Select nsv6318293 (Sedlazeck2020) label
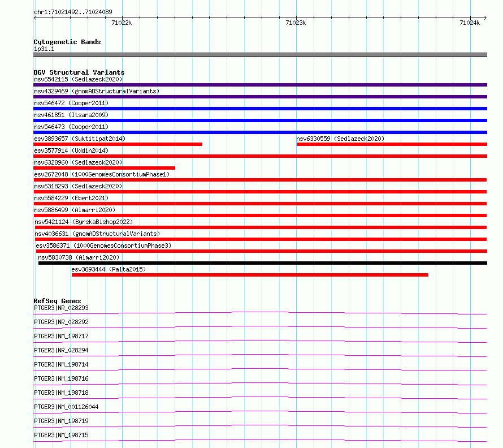This screenshot has height=448, width=503. (x=78, y=186)
